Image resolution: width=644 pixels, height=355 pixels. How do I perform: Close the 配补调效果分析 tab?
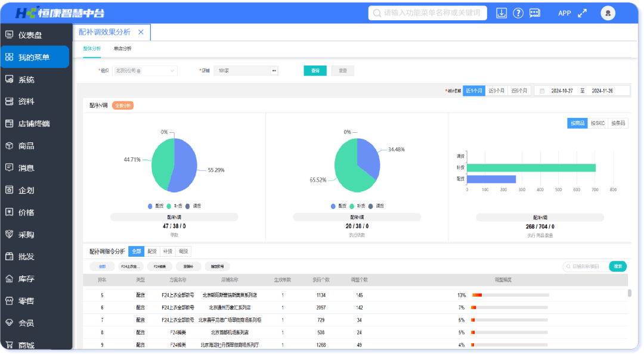click(141, 32)
